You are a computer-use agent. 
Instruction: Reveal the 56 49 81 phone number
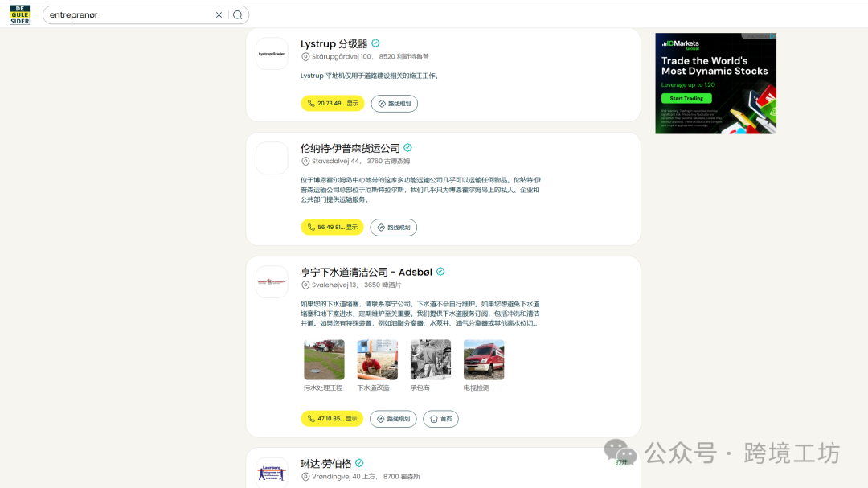[x=332, y=227]
